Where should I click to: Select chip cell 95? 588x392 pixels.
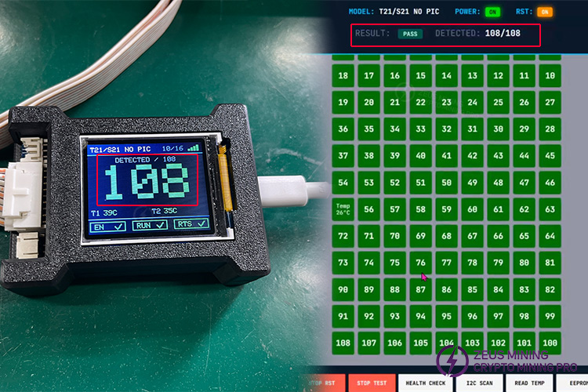446,316
